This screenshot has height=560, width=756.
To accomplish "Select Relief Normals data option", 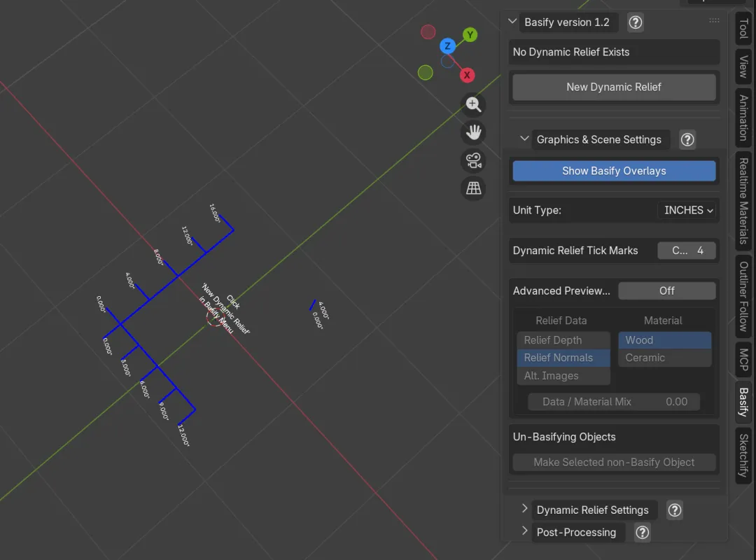I will tap(563, 358).
